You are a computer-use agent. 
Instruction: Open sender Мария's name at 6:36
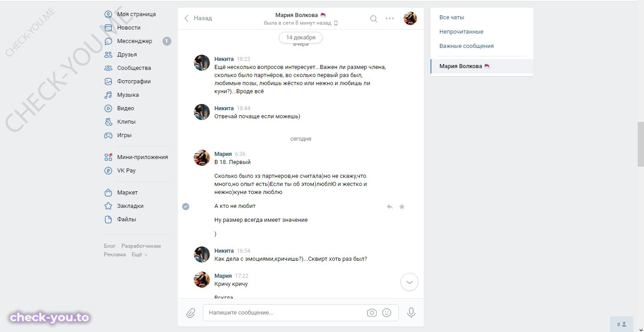223,154
